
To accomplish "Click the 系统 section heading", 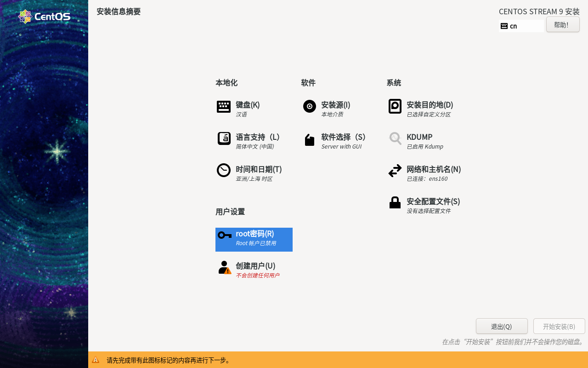I will pyautogui.click(x=394, y=83).
